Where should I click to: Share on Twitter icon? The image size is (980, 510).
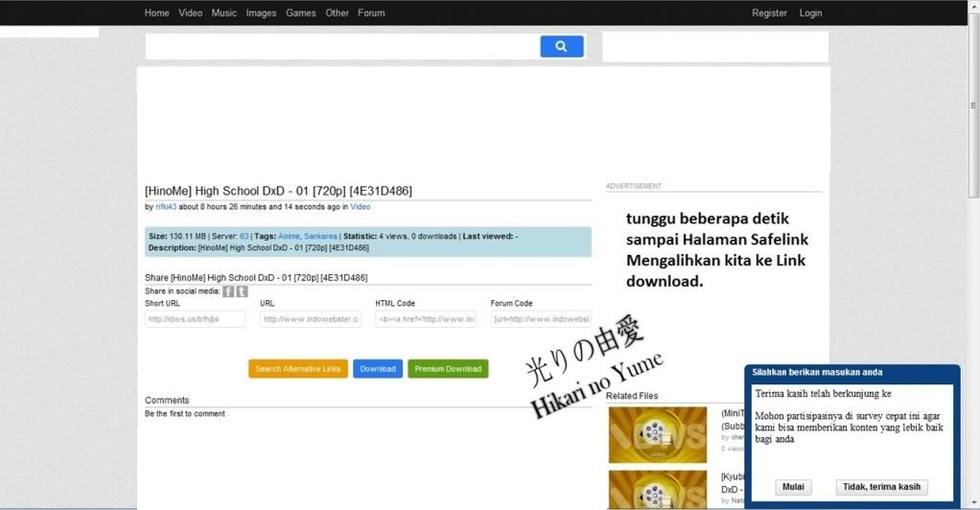click(x=242, y=291)
